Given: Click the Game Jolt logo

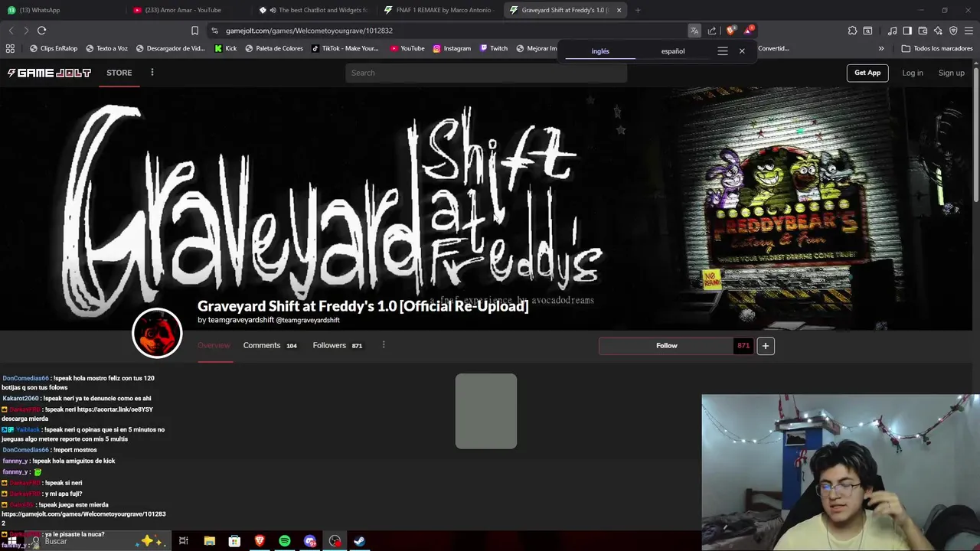Looking at the screenshot, I should 49,73.
